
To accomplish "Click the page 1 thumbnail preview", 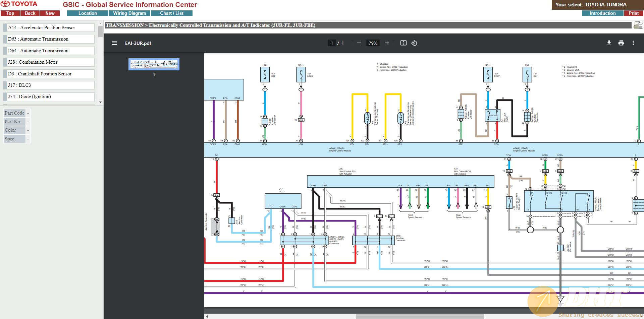I will (x=154, y=64).
